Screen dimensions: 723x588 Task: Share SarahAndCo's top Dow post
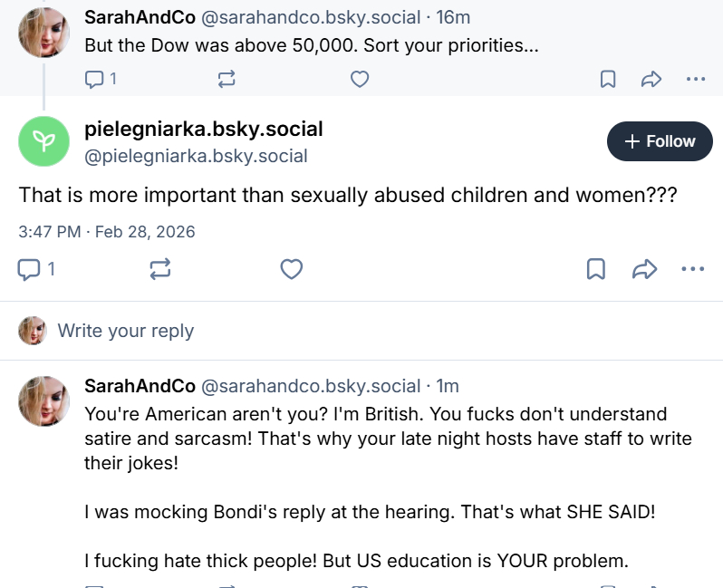point(651,80)
